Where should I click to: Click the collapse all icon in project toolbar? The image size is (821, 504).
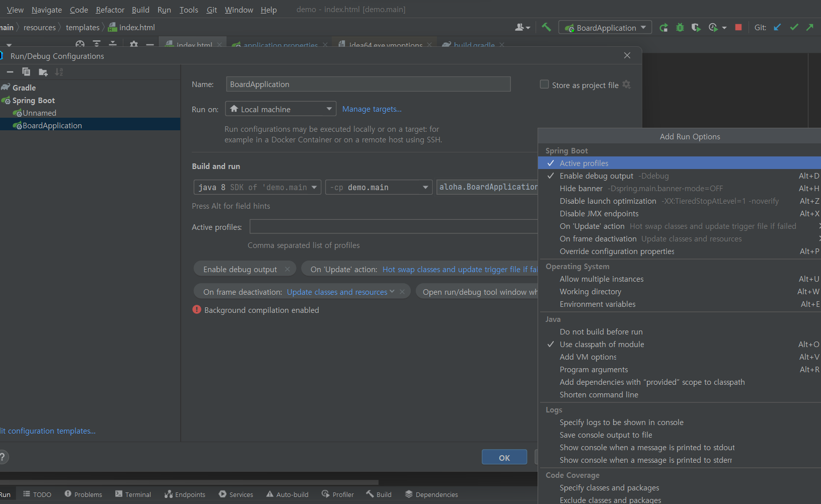[112, 45]
